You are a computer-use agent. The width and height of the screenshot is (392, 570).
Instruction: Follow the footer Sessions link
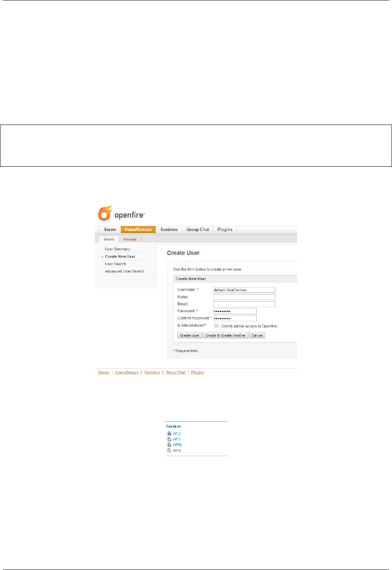point(152,372)
